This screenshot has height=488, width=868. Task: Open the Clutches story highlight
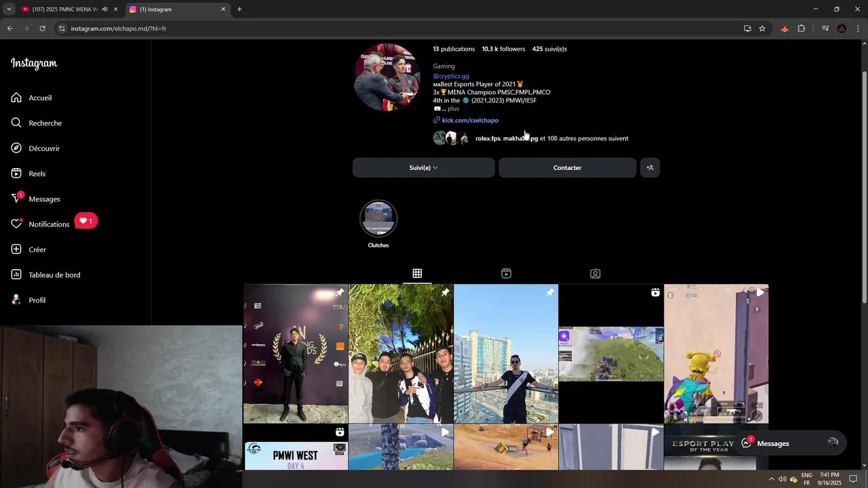coord(378,224)
